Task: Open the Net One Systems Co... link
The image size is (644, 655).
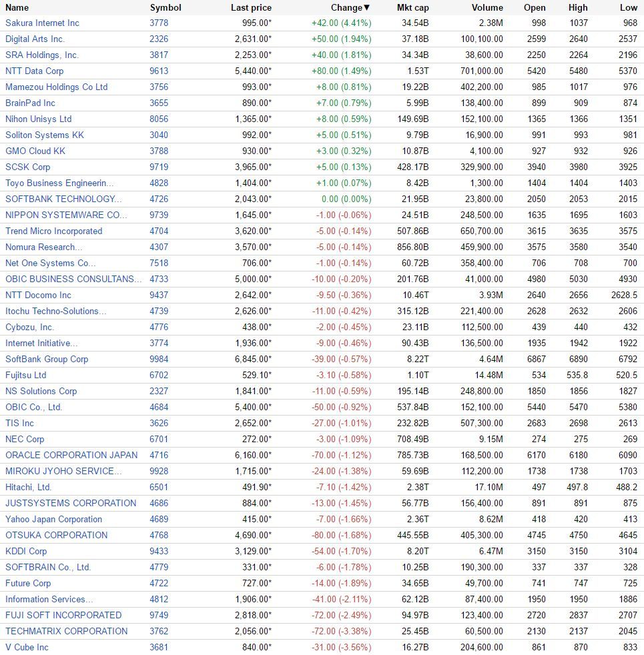Action: (51, 263)
